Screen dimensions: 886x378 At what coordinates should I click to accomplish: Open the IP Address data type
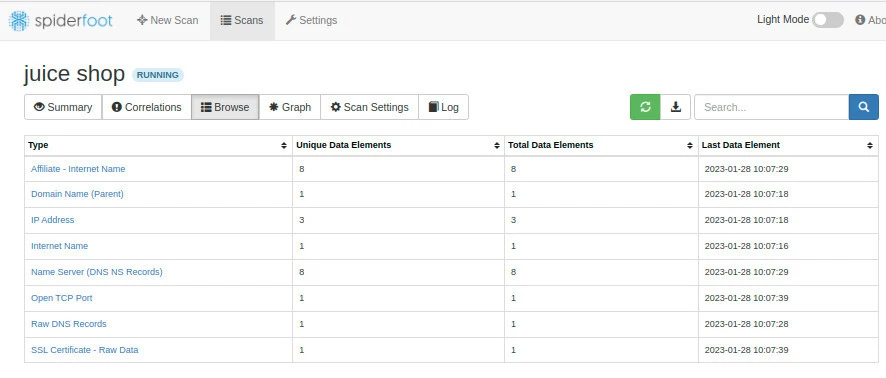click(53, 220)
